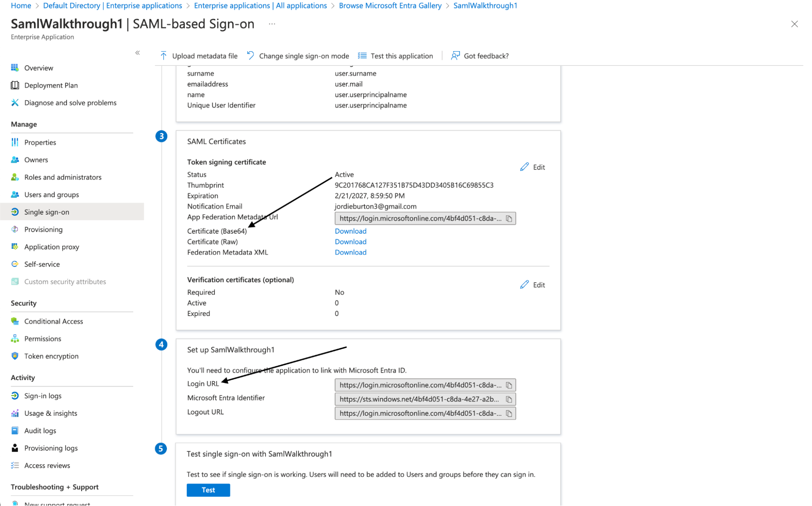Click the Users and groups icon

[x=15, y=194]
